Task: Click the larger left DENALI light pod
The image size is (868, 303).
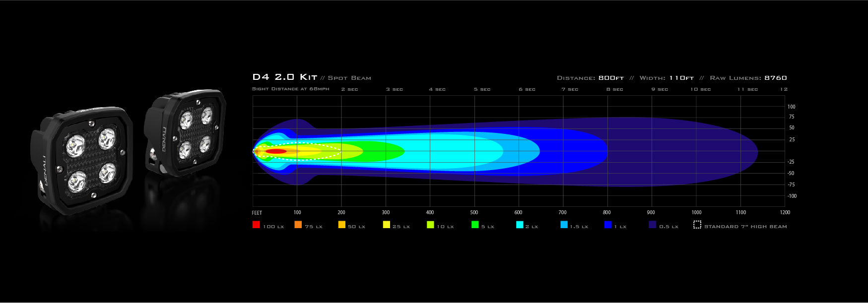Action: pyautogui.click(x=82, y=160)
